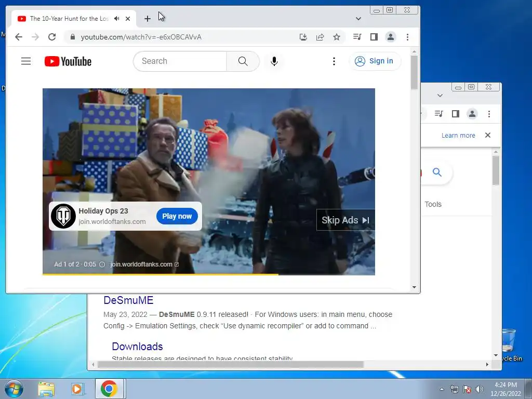Viewport: 532px width, 399px height.
Task: Expand tab search chevron in background window
Action: coord(440,96)
